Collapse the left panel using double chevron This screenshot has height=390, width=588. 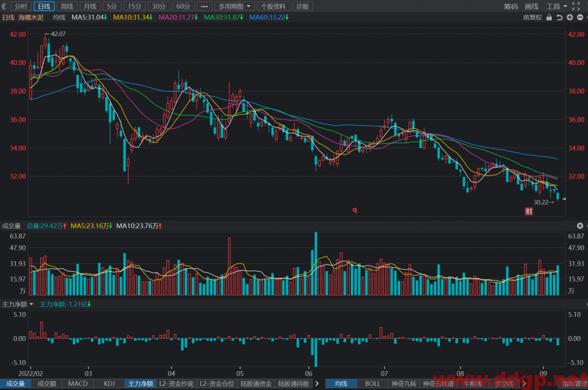coord(4,6)
